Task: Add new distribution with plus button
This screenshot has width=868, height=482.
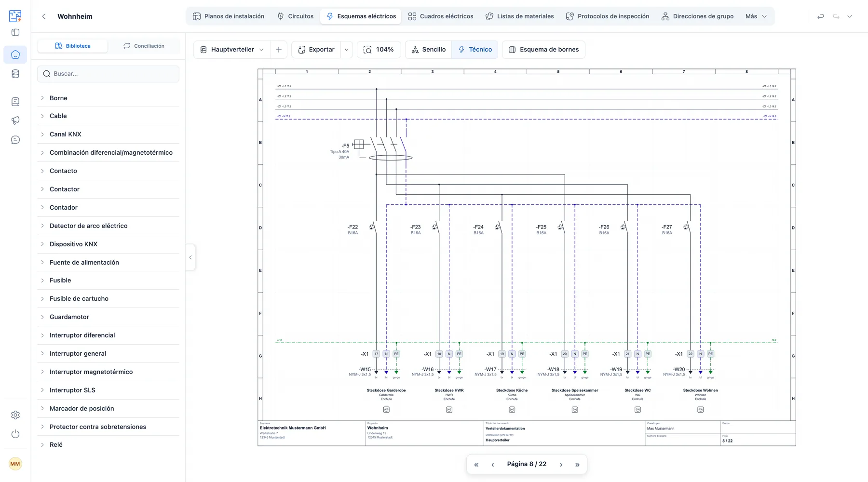Action: 279,50
